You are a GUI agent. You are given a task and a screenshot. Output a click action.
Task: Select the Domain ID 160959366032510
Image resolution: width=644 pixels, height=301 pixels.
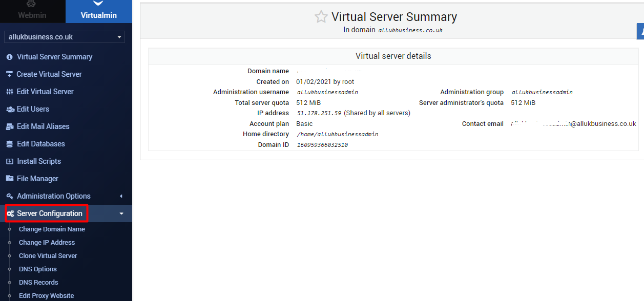(x=322, y=145)
